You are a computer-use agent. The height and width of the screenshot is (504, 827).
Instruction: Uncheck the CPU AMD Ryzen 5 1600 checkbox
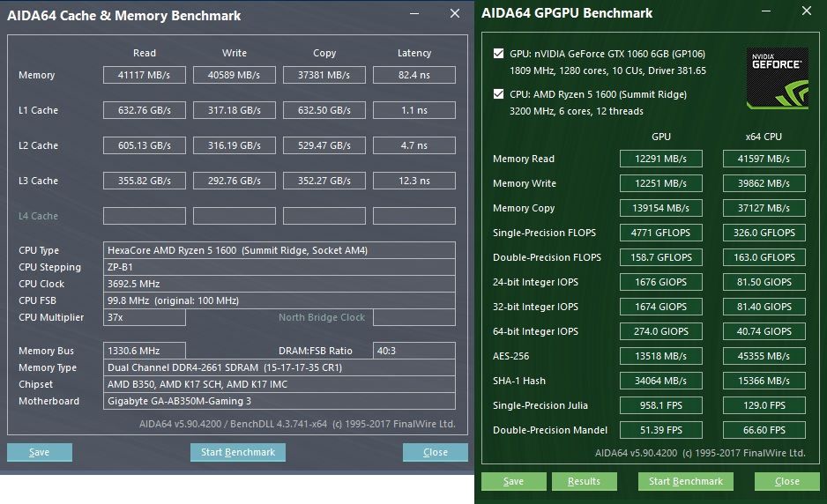click(x=498, y=94)
